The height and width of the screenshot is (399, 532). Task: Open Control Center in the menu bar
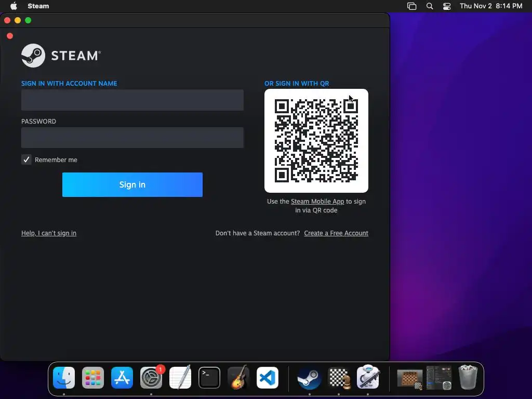pyautogui.click(x=447, y=6)
